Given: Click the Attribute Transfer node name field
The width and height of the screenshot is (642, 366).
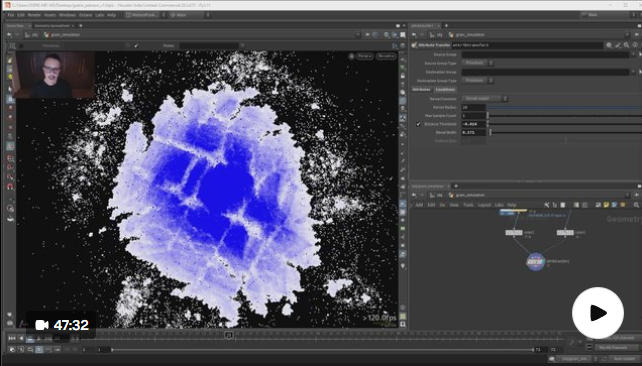Looking at the screenshot, I should [x=527, y=45].
